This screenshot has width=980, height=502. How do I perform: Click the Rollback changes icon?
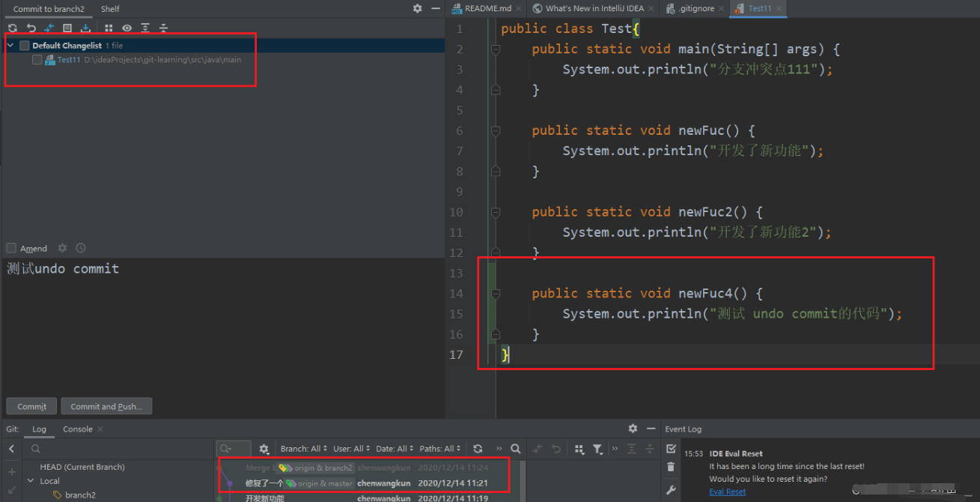click(x=31, y=28)
